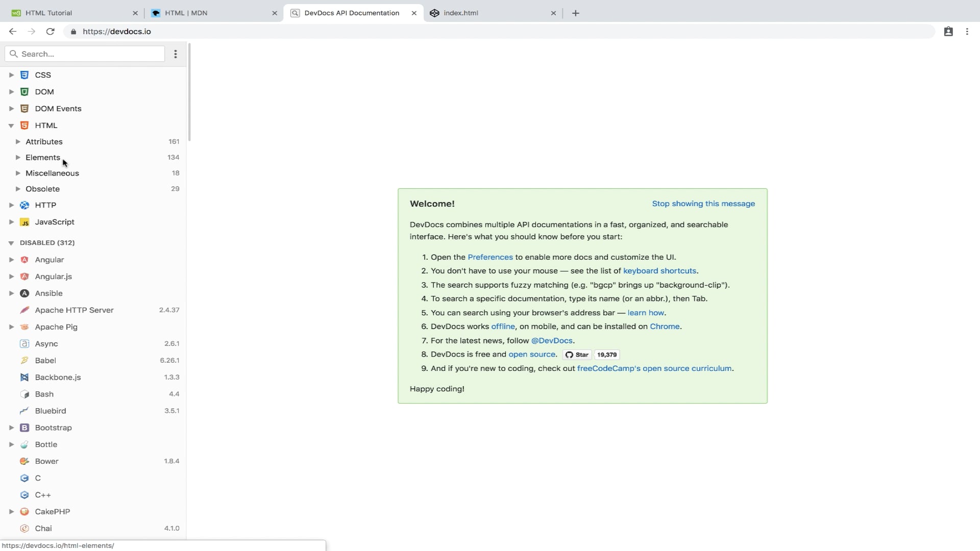The height and width of the screenshot is (551, 980).
Task: Select the C++ logo icon
Action: click(24, 495)
